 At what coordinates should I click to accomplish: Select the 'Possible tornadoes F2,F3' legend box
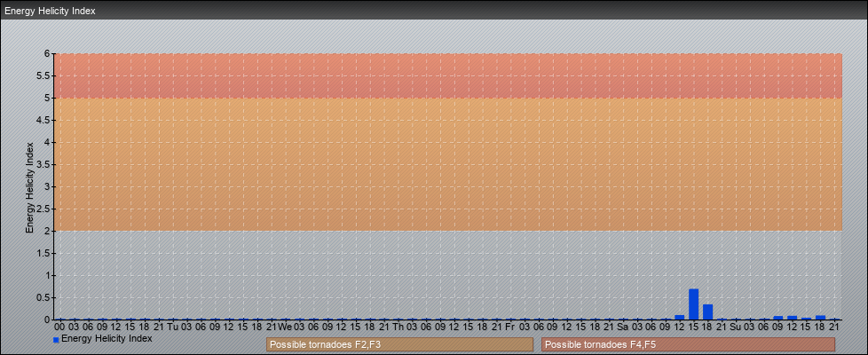(x=399, y=344)
